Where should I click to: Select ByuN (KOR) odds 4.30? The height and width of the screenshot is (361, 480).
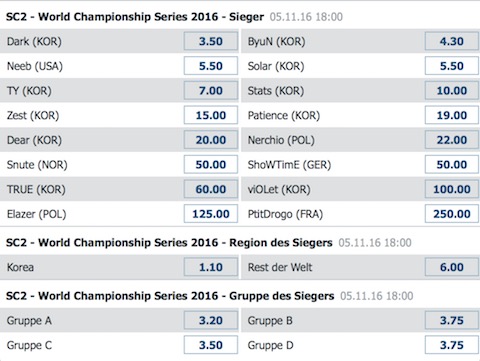pyautogui.click(x=452, y=41)
